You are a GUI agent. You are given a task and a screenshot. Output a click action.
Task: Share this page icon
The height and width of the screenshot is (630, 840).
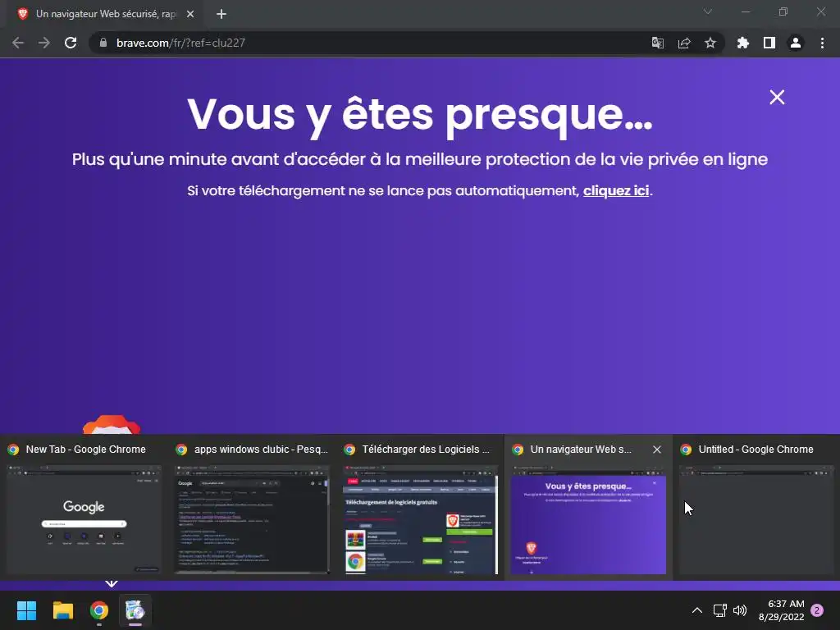coord(684,43)
